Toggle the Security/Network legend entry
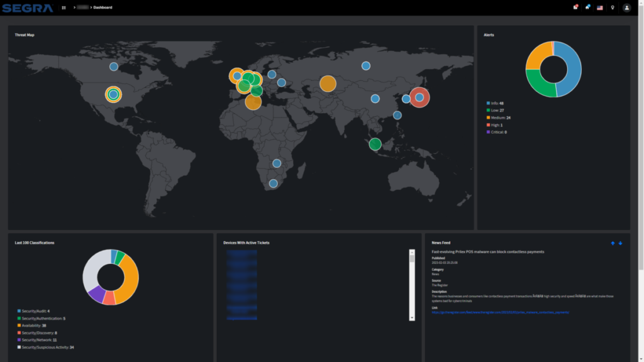 tap(37, 340)
